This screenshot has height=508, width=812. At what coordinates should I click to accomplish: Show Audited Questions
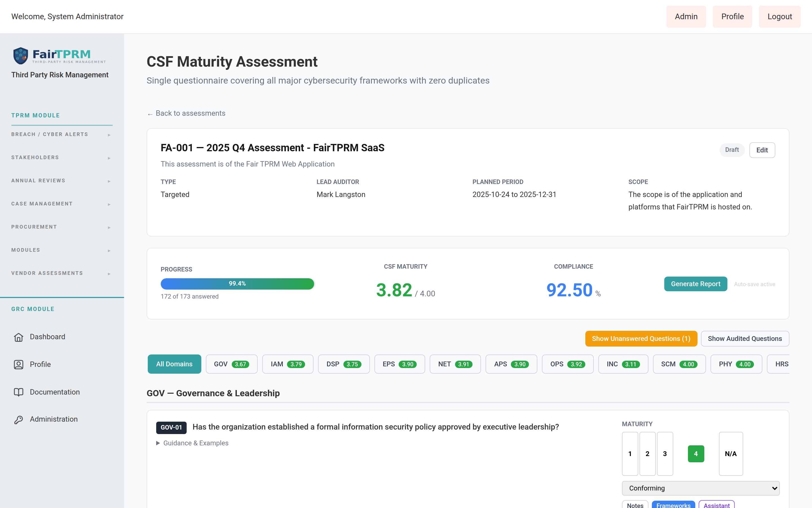click(x=745, y=339)
